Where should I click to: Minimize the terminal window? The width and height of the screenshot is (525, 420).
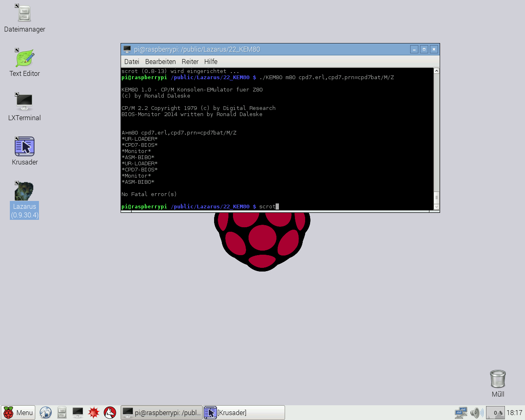414,49
